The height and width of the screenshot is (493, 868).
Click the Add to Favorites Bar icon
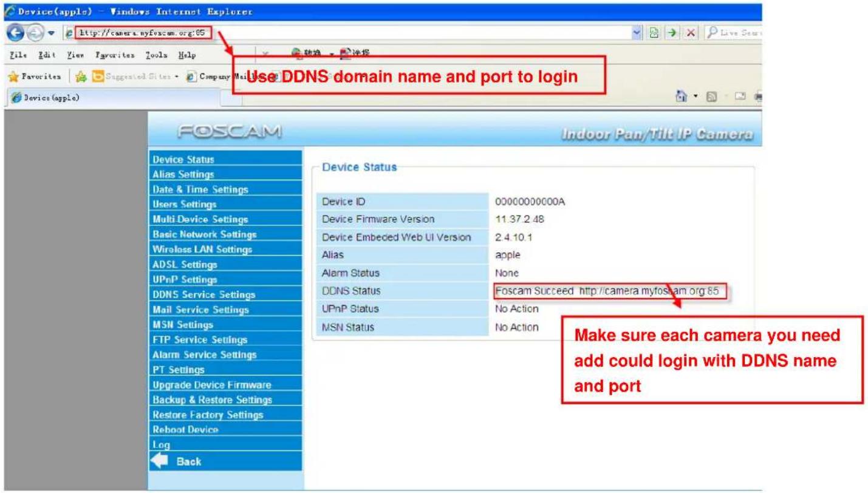[80, 76]
